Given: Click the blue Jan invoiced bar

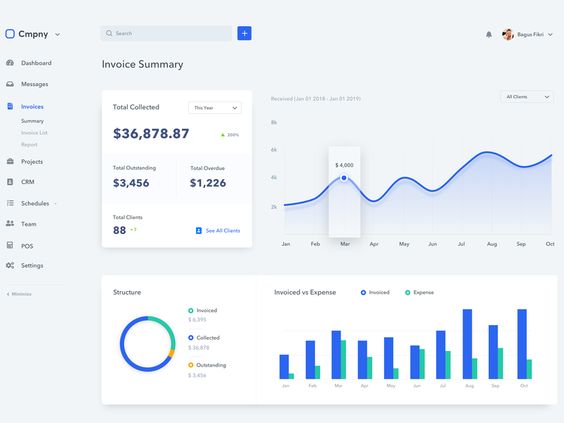Looking at the screenshot, I should (284, 367).
